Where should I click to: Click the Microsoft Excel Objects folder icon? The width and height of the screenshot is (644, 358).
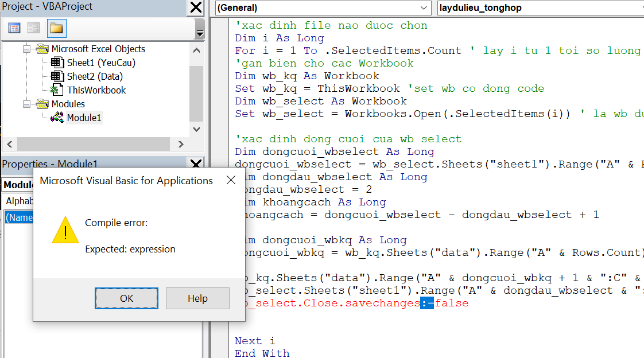[x=42, y=49]
